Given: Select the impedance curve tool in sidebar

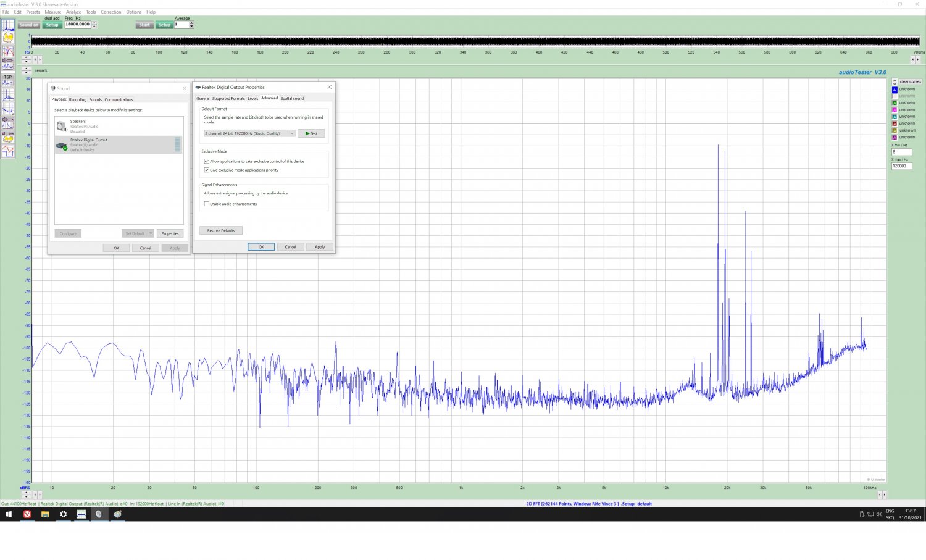Looking at the screenshot, I should tap(8, 109).
